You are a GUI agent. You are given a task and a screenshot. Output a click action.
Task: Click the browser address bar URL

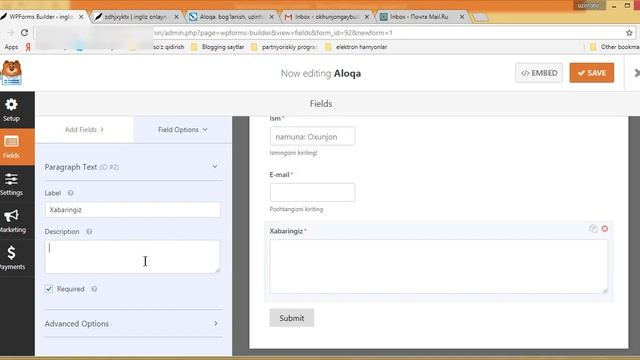point(273,33)
